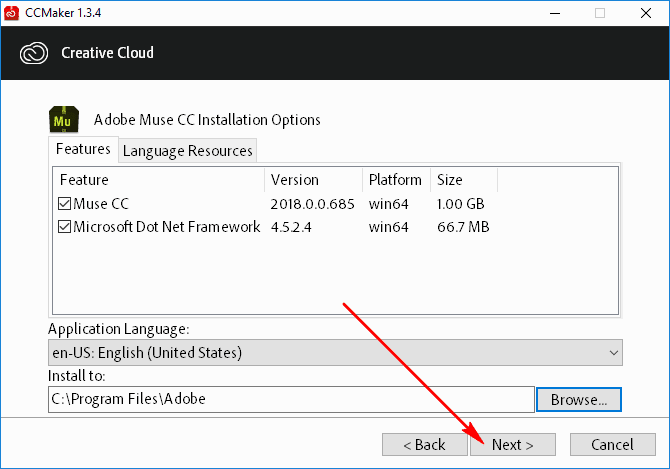Minimize the CCMaker window
This screenshot has height=469, width=670.
pyautogui.click(x=555, y=13)
